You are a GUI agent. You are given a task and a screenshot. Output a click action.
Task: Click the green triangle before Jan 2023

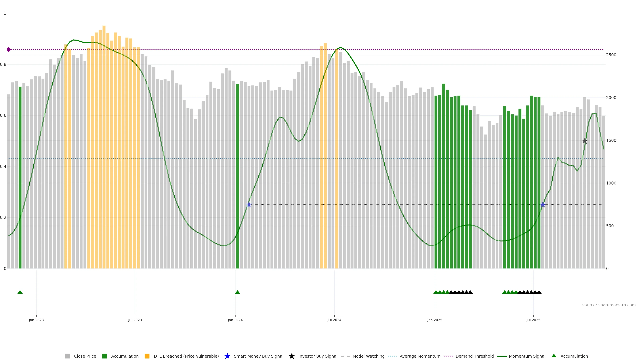pos(20,292)
